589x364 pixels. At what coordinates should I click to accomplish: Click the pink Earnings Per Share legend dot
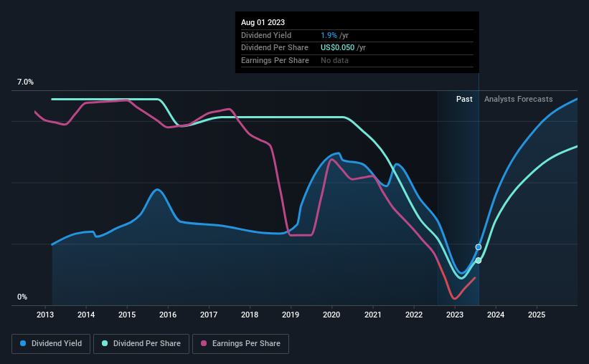pyautogui.click(x=204, y=343)
